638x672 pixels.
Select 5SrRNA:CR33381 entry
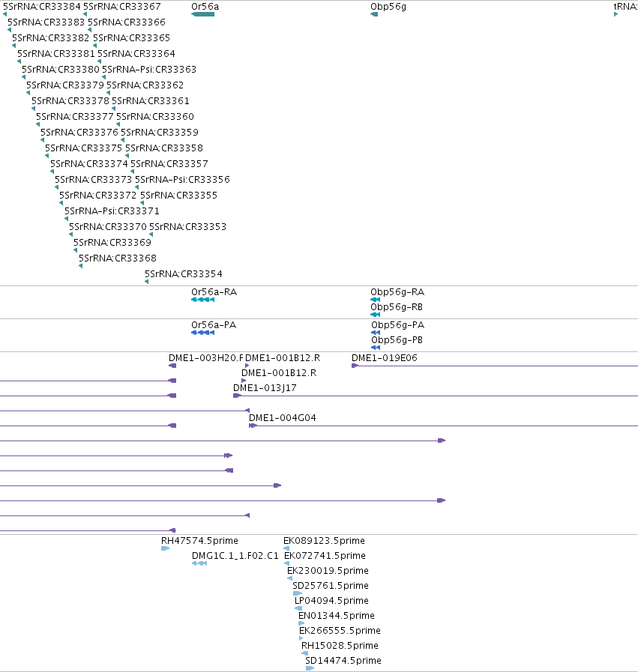[x=55, y=54]
